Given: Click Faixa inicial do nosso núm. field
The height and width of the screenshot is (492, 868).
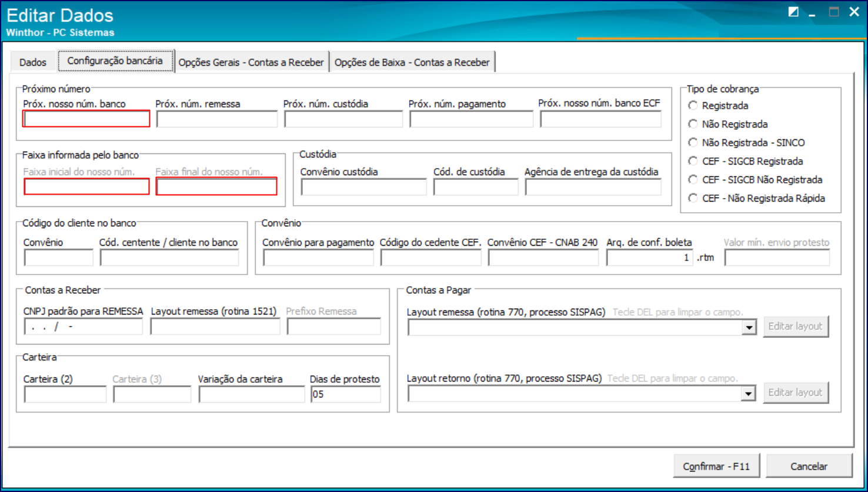Looking at the screenshot, I should click(x=86, y=187).
